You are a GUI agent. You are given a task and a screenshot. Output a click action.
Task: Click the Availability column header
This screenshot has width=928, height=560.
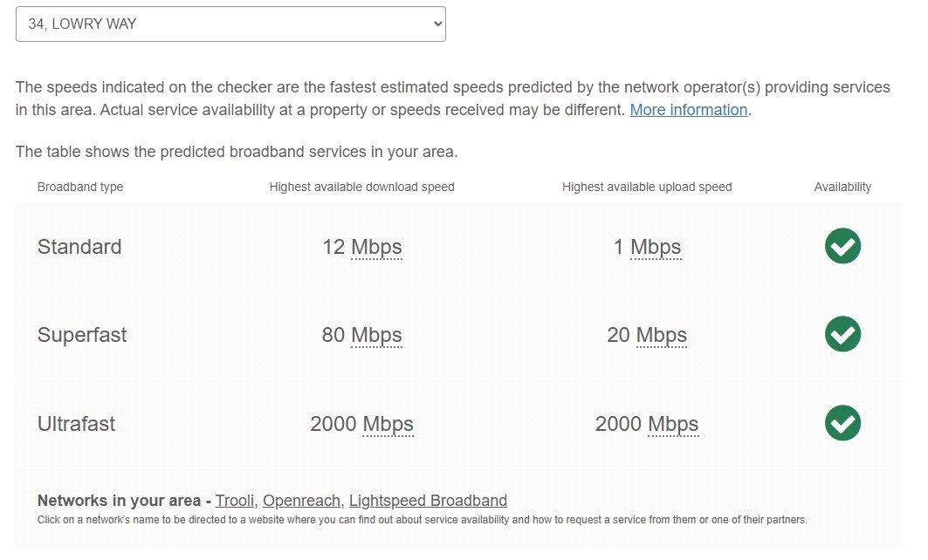842,187
